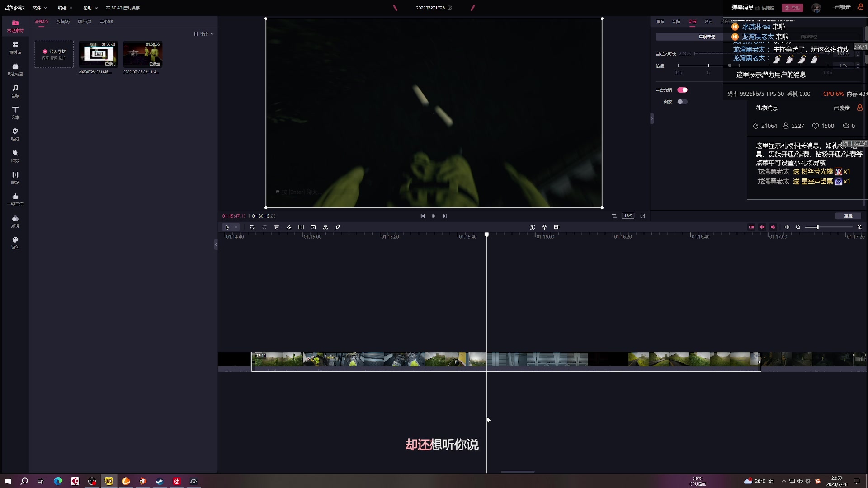Select the 20230725-221146 media thumbnail

(x=98, y=54)
